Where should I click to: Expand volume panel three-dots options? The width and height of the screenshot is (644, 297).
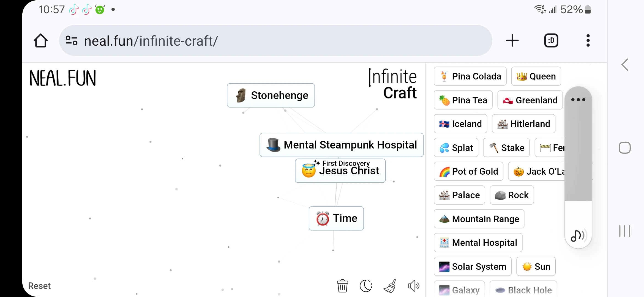[x=578, y=100]
